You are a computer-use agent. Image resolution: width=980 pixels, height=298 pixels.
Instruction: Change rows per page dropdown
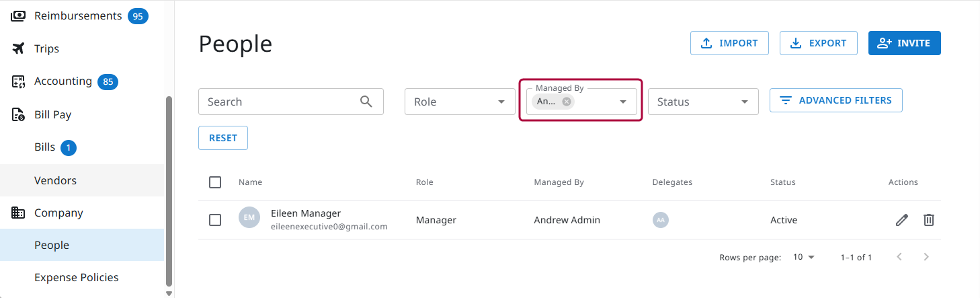click(803, 257)
